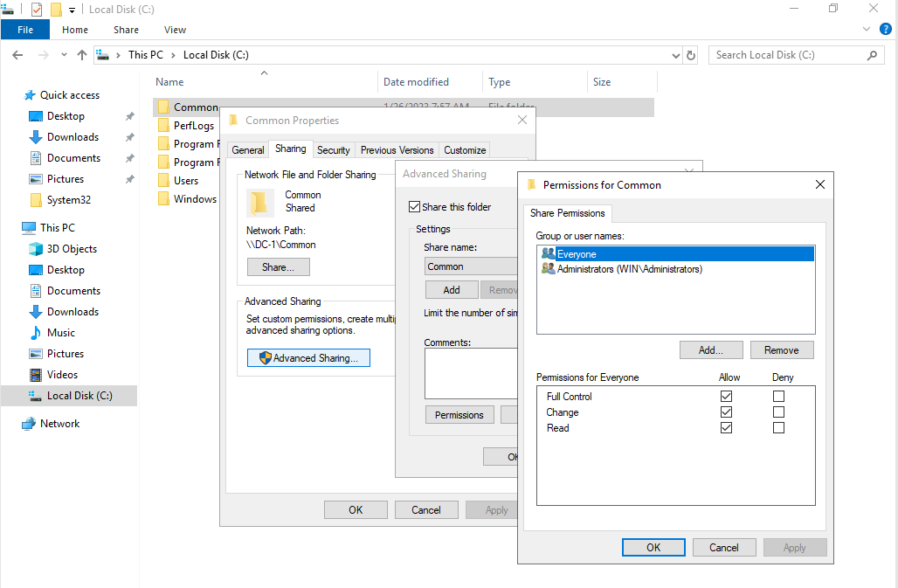Confirm Permissions for Common with OK
Screen dimensions: 898x588
tap(653, 547)
